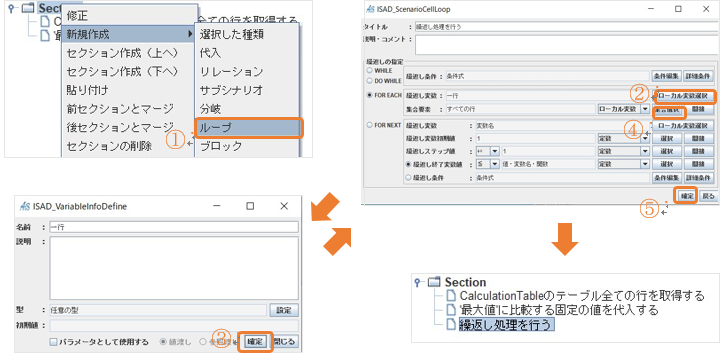Select 分岐 in the submenu
The width and height of the screenshot is (721, 362).
coord(248,109)
